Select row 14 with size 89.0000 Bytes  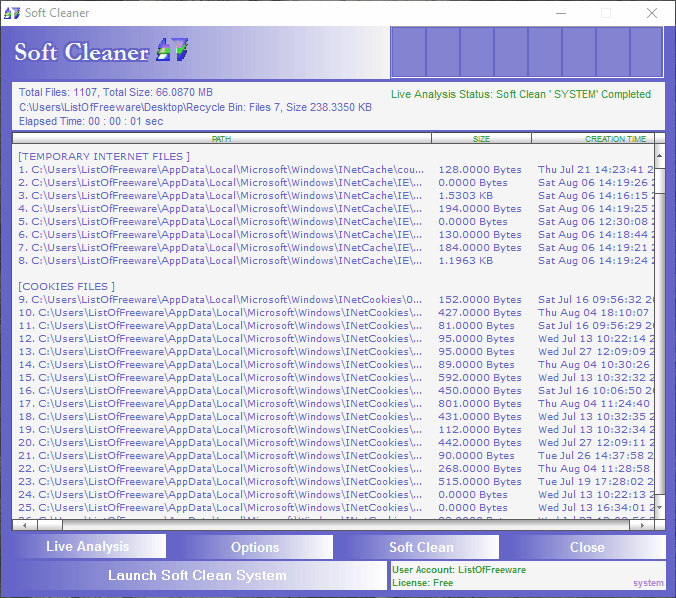(335, 365)
